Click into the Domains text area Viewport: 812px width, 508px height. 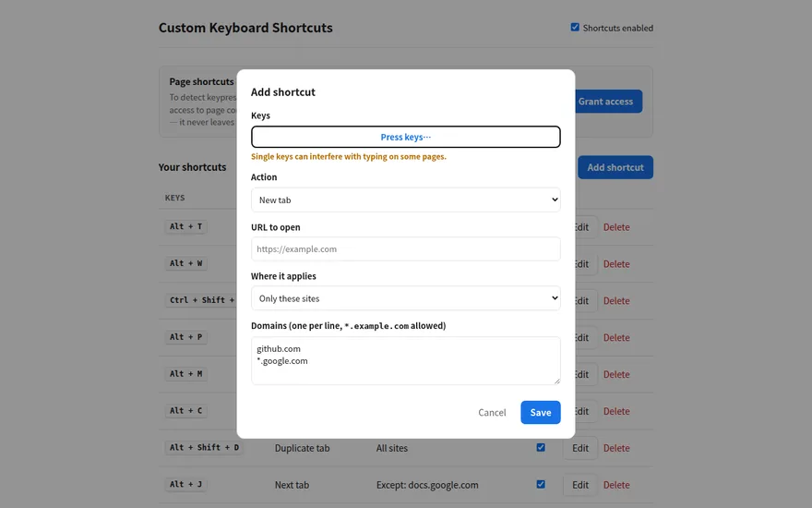pos(405,361)
